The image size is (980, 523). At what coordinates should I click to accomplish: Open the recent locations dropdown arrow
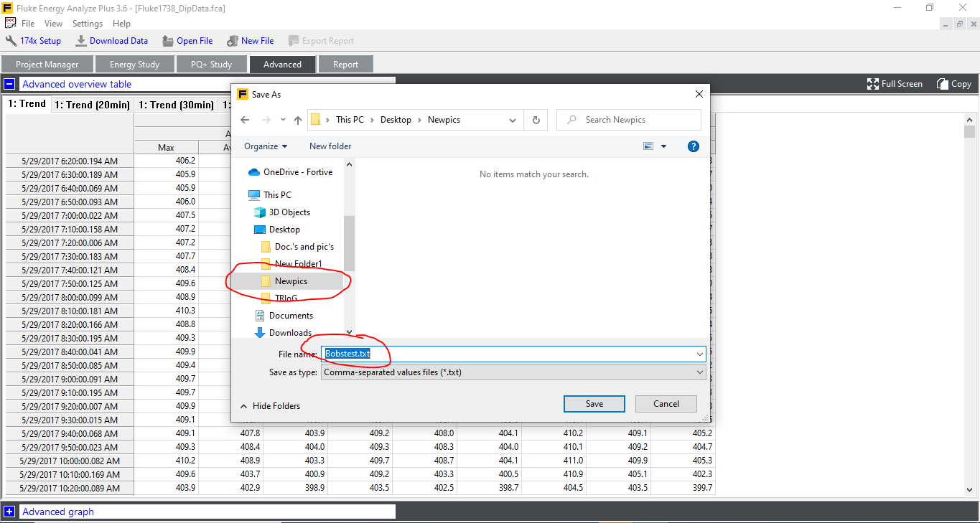(x=283, y=120)
